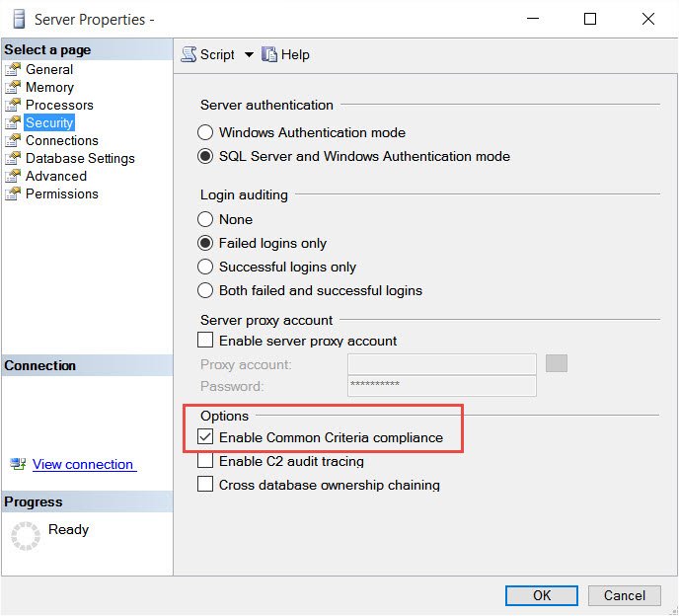Screen dimensions: 679x616
Task: Select Windows Authentication mode
Action: [x=205, y=132]
